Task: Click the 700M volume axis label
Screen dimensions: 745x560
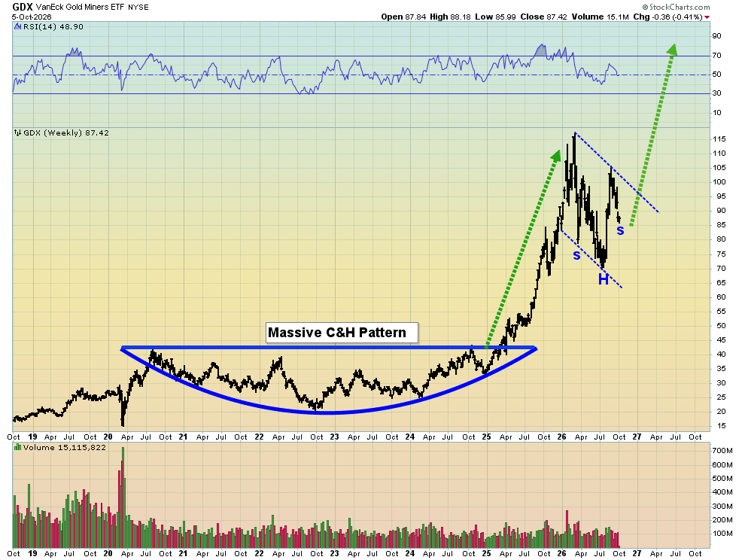Action: tap(722, 450)
